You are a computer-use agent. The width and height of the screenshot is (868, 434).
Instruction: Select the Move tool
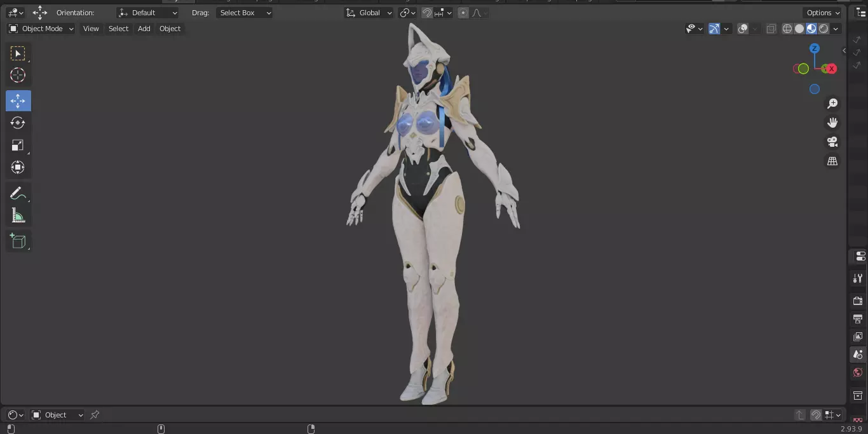18,101
